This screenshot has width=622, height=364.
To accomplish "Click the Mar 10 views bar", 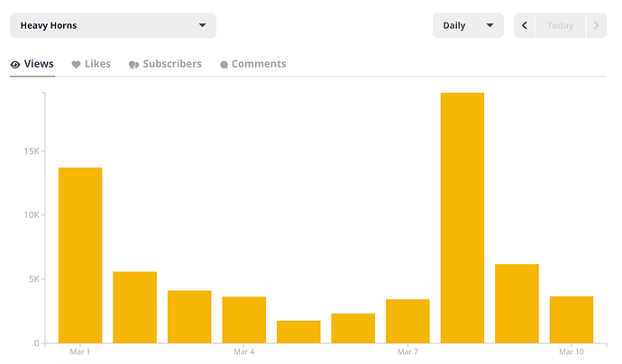I will tap(572, 320).
